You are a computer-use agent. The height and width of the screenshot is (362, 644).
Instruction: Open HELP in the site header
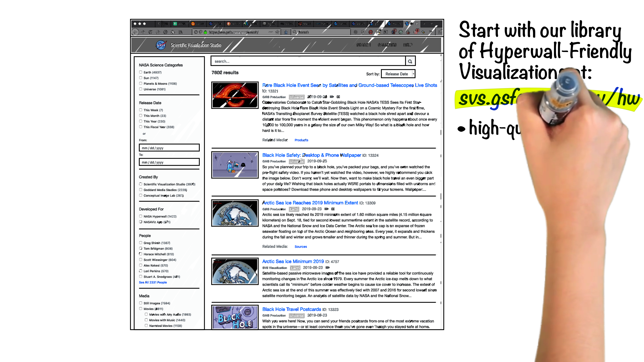click(408, 45)
